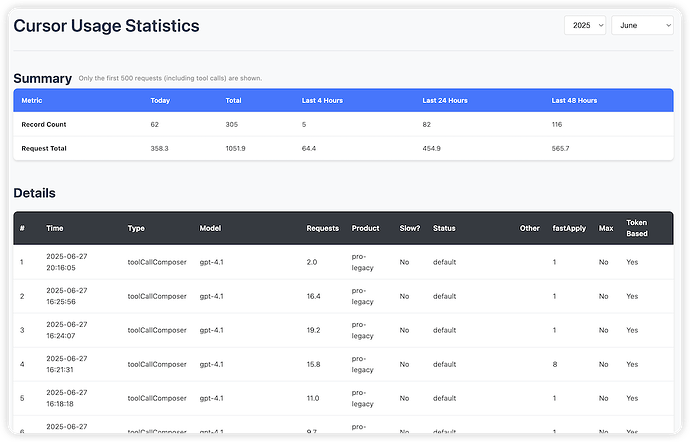Select detail row dated 2025-06-27 16:25:56
The height and width of the screenshot is (442, 690).
point(343,296)
